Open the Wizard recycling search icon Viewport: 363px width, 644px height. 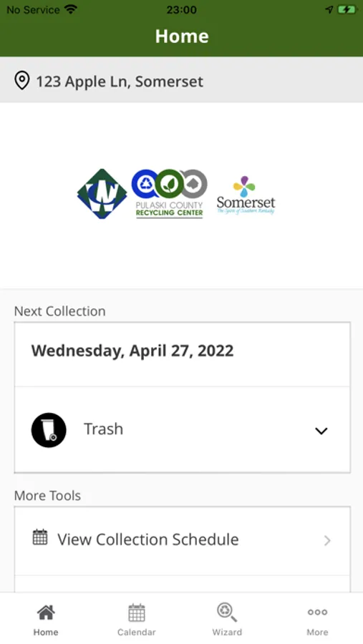(x=227, y=613)
